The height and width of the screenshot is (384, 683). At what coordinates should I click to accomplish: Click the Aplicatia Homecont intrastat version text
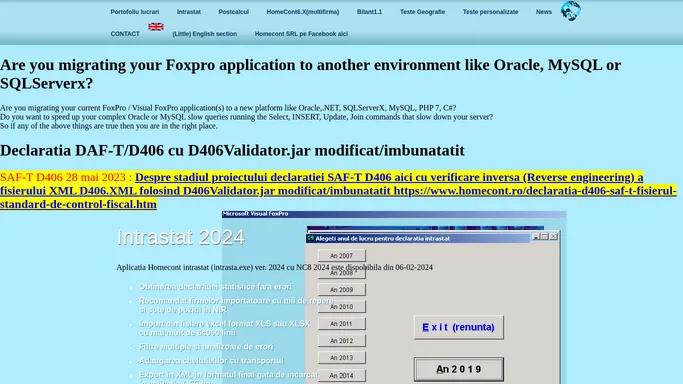(274, 267)
